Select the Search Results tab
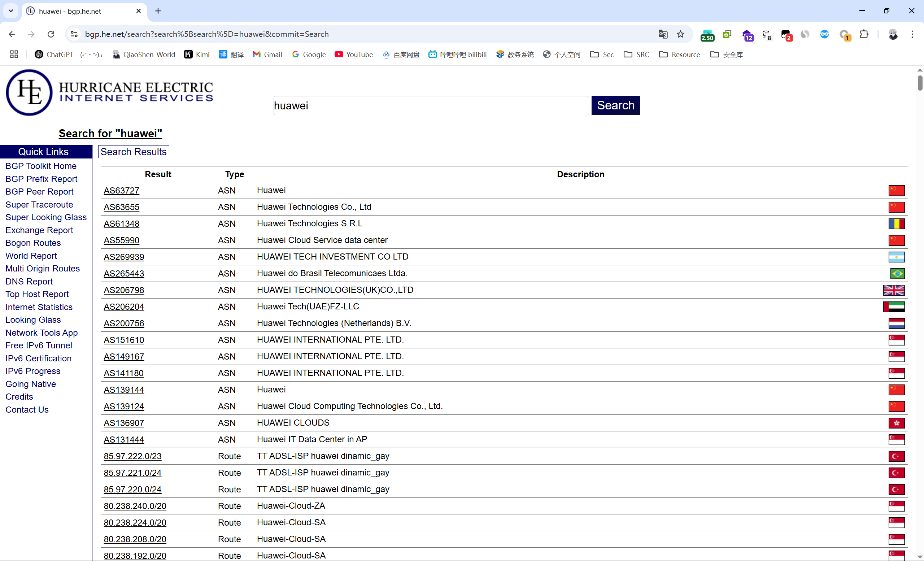Screen dimensions: 924x561 point(133,152)
